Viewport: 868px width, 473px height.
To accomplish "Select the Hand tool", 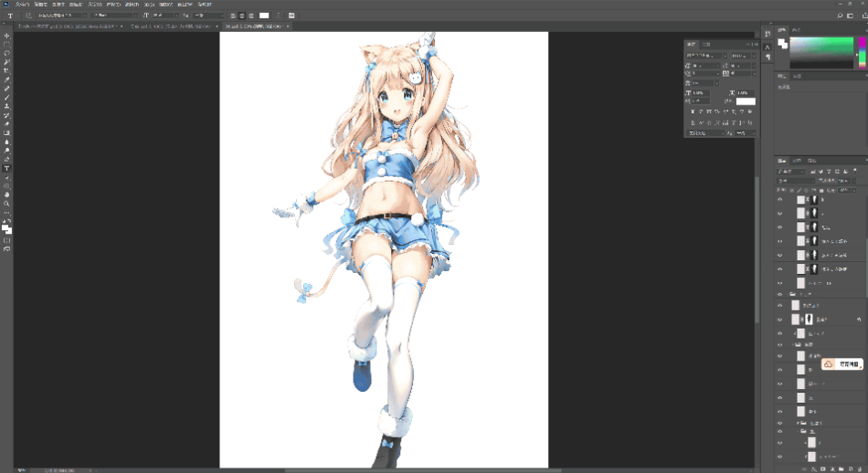I will point(6,194).
